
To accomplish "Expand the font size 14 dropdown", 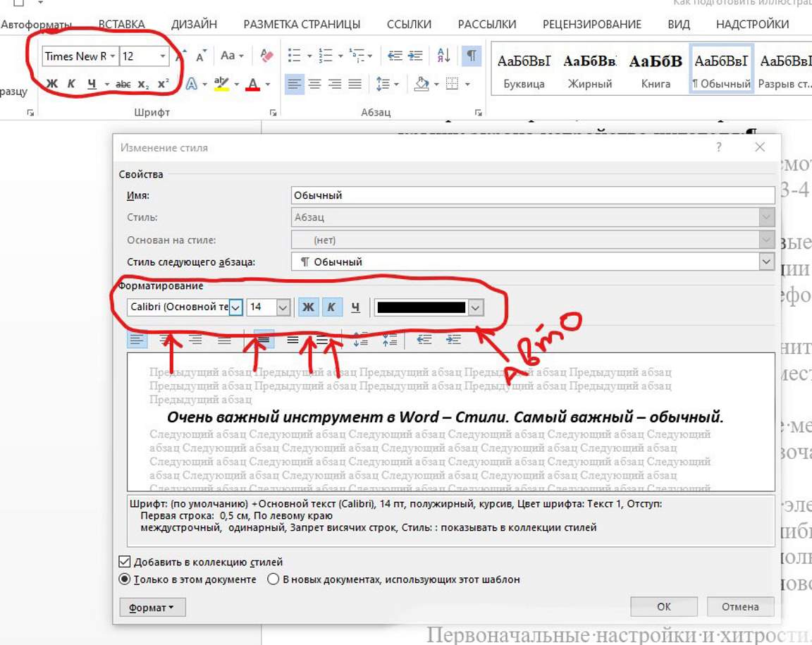I will tap(283, 307).
